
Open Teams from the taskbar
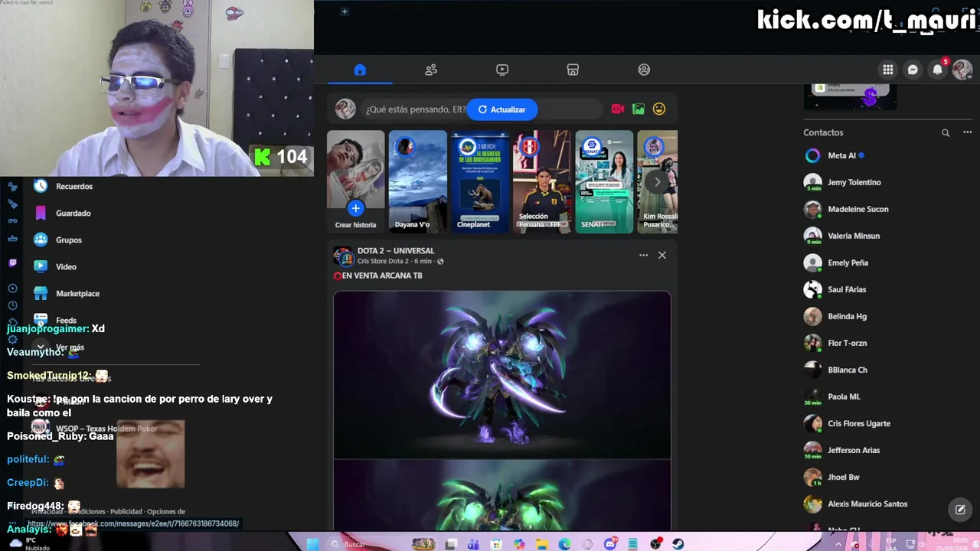click(473, 544)
